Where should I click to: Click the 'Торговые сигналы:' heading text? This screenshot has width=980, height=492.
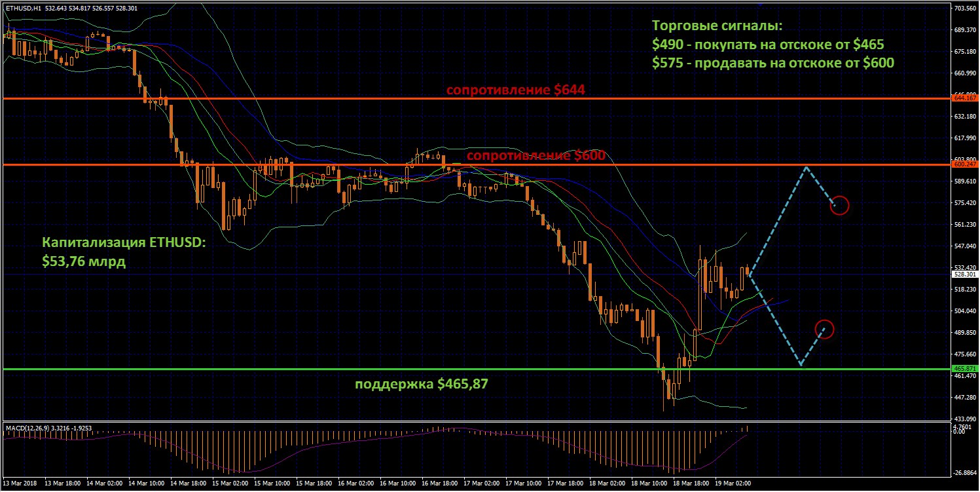coord(717,26)
